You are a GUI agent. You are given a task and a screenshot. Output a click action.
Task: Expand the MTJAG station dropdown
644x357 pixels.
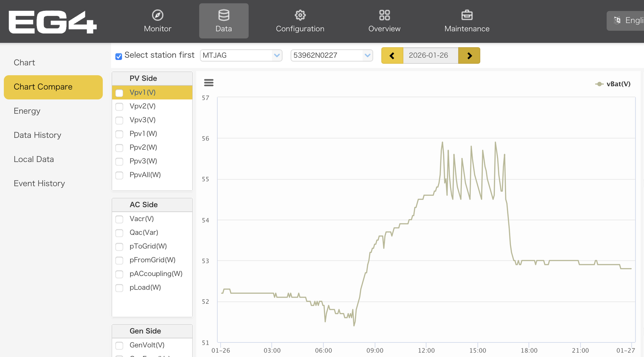point(241,56)
